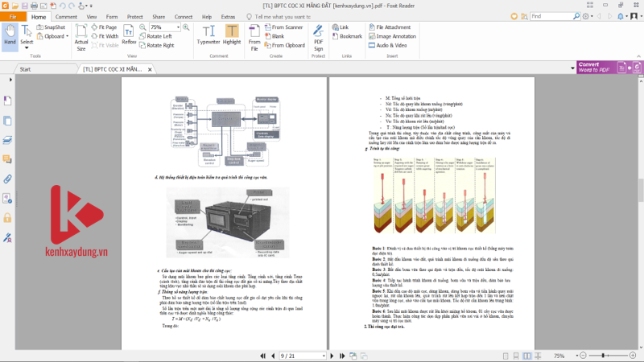Open the Attachments panel paperclip icon
This screenshot has height=362, width=644.
tap(7, 178)
